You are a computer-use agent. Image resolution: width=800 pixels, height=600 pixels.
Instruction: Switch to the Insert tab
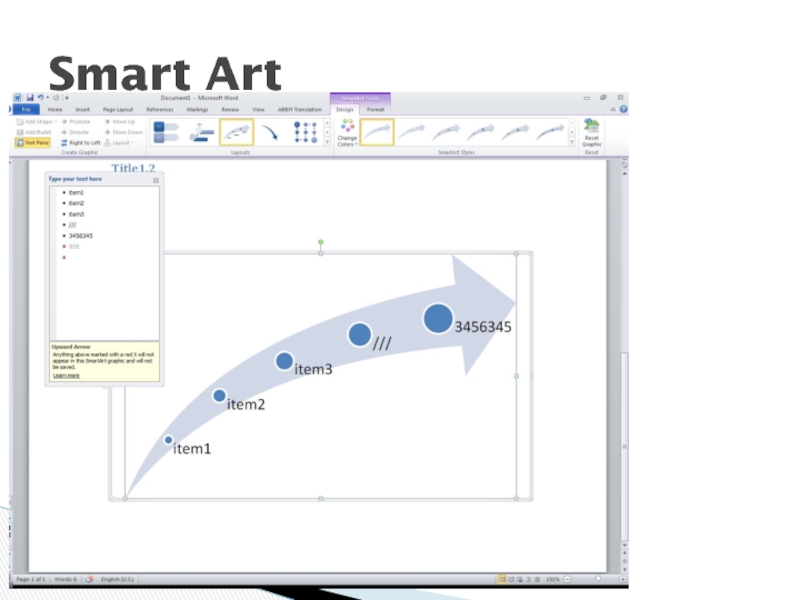pyautogui.click(x=82, y=109)
